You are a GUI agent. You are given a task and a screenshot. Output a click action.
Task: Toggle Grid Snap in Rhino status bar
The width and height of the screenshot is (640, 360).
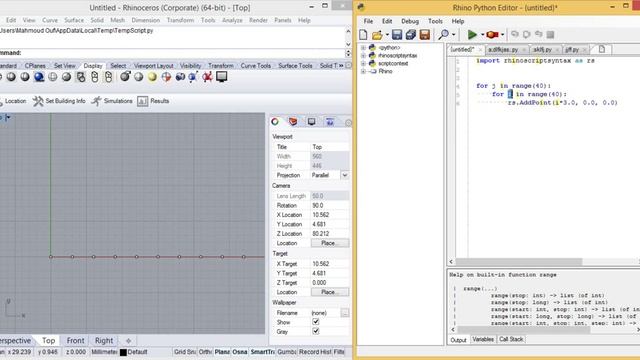pos(185,352)
